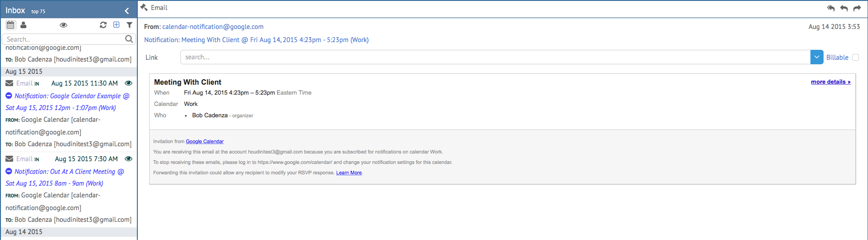Expand the Link search dropdown arrow
The width and height of the screenshot is (868, 240).
click(817, 57)
